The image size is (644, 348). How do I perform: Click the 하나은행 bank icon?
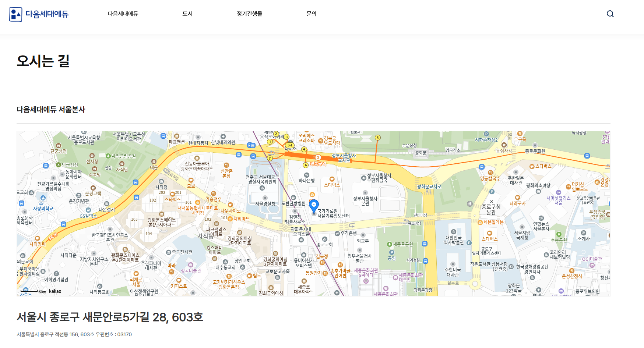click(x=306, y=175)
